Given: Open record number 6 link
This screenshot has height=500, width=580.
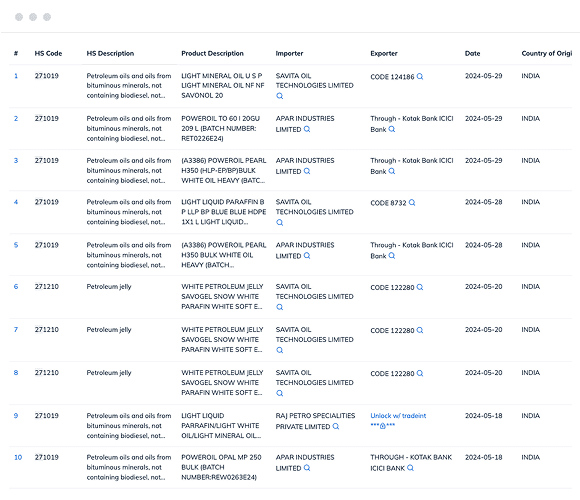Looking at the screenshot, I should 16,287.
